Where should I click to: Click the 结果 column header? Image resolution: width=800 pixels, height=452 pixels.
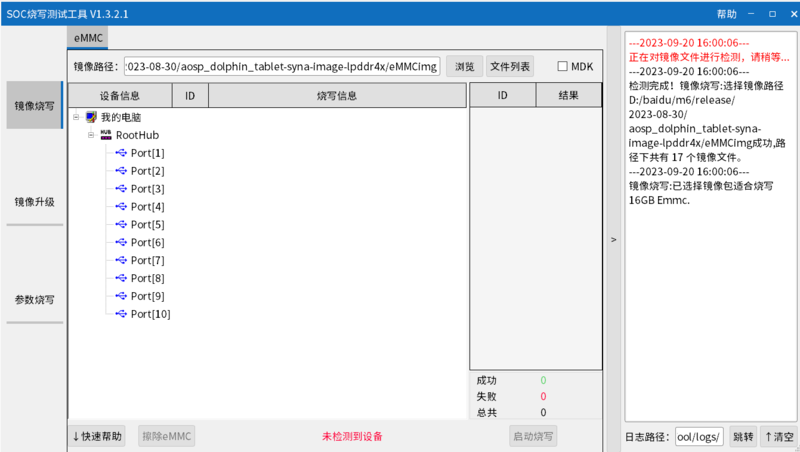click(x=568, y=95)
